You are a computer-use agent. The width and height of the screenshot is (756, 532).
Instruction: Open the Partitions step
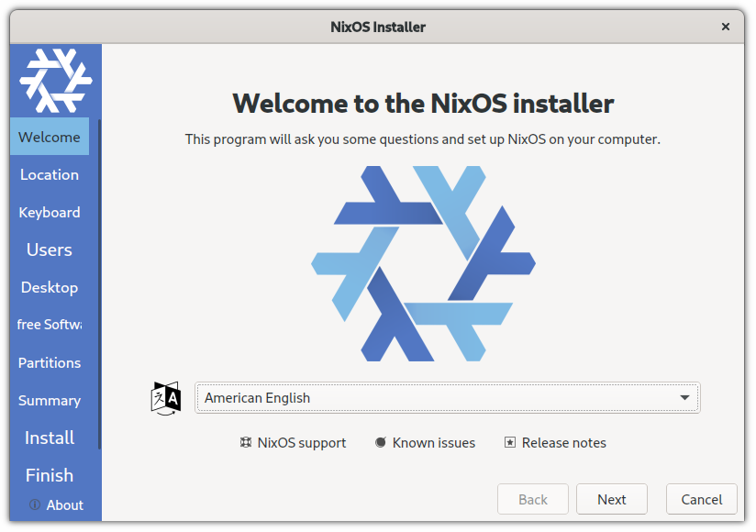point(50,362)
